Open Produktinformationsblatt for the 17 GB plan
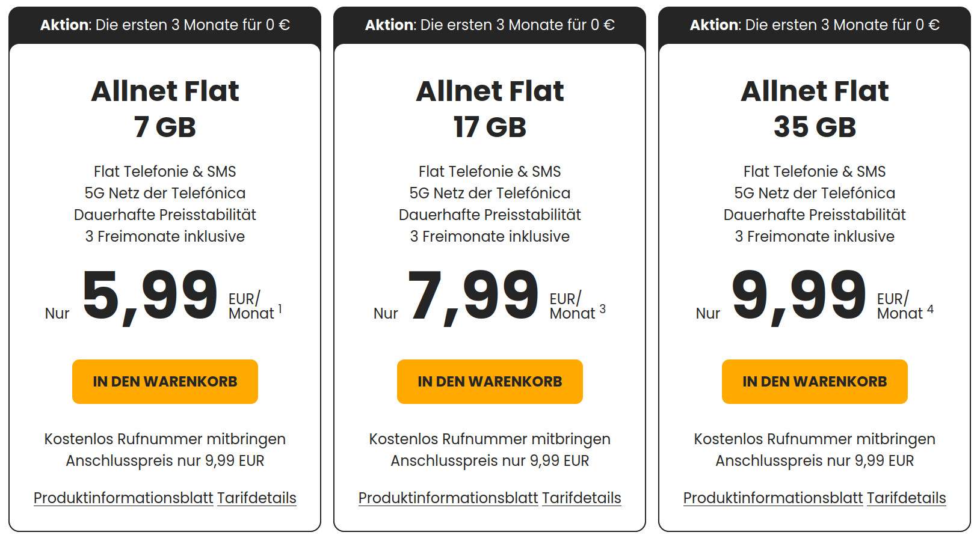Screen dimensions: 980x544 448,498
